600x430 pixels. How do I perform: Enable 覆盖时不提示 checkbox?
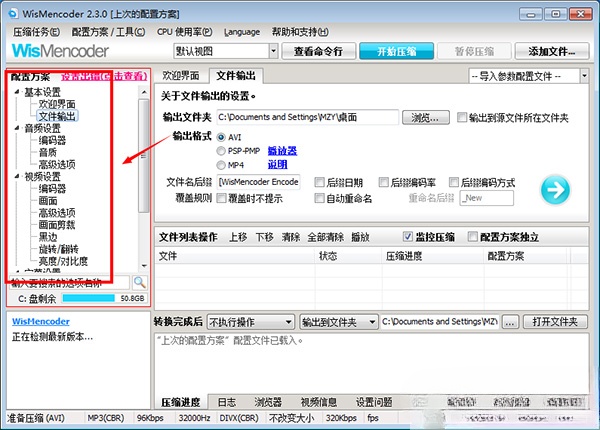click(x=222, y=198)
